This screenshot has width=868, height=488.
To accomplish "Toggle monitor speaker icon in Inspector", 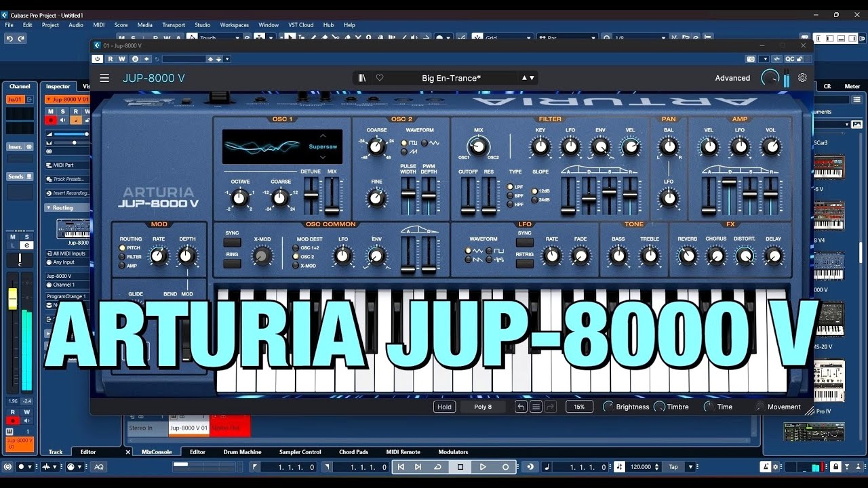I will pyautogui.click(x=63, y=120).
